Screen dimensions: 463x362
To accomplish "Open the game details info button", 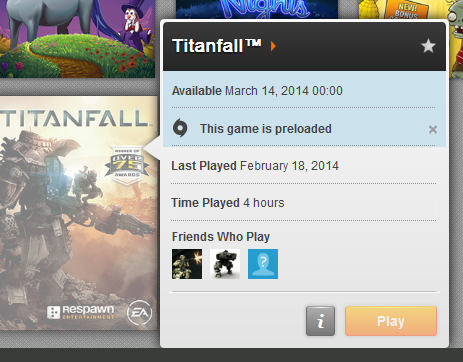I will point(320,321).
